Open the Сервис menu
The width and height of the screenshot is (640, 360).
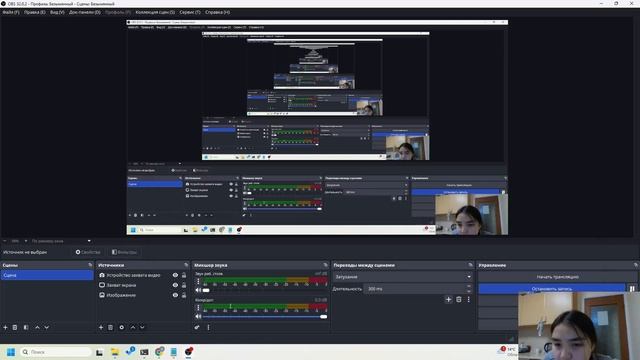(x=190, y=12)
